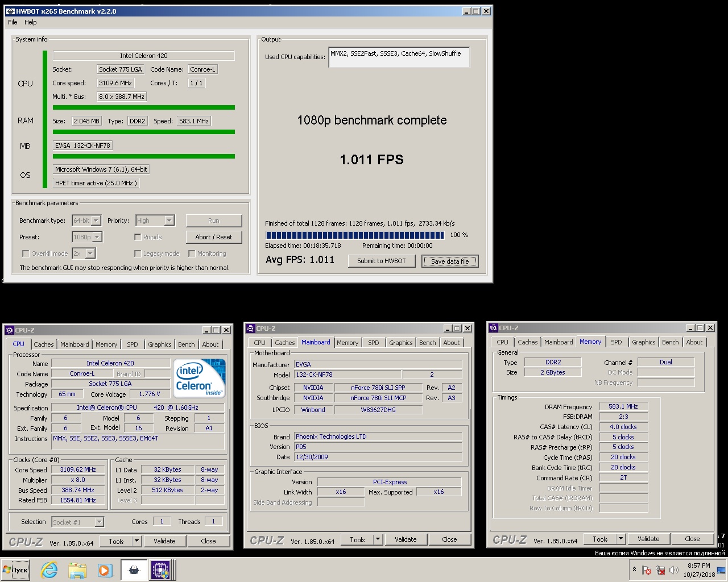Viewport: 728px width, 582px height.
Task: Click the Submit to HWBOT button
Action: coord(382,261)
